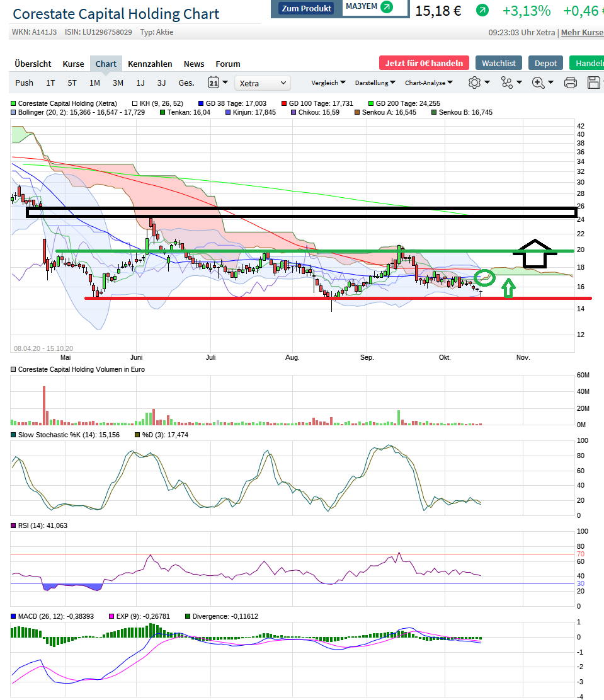
Task: Open the calendar date range icon
Action: [x=214, y=83]
